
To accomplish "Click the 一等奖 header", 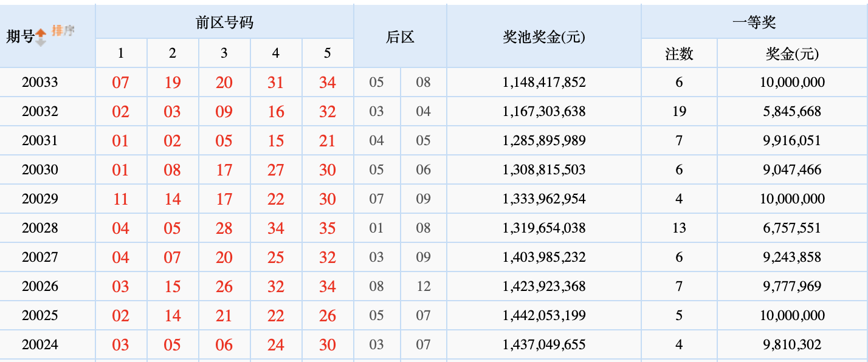I will pos(754,22).
